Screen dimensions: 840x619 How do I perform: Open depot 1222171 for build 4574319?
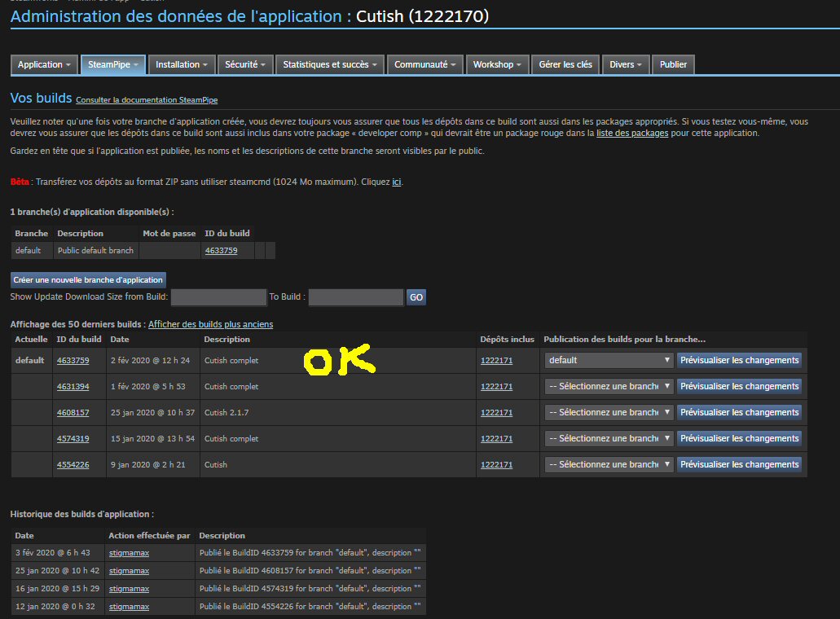point(497,438)
